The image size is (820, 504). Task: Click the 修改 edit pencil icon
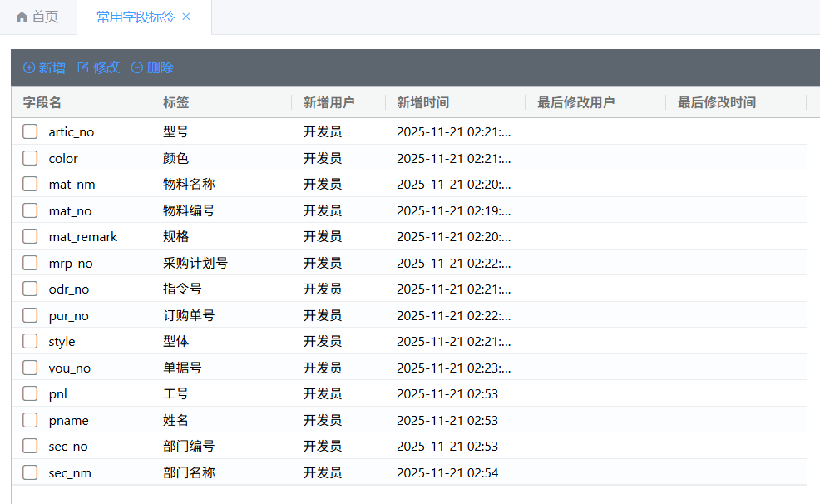click(x=83, y=68)
